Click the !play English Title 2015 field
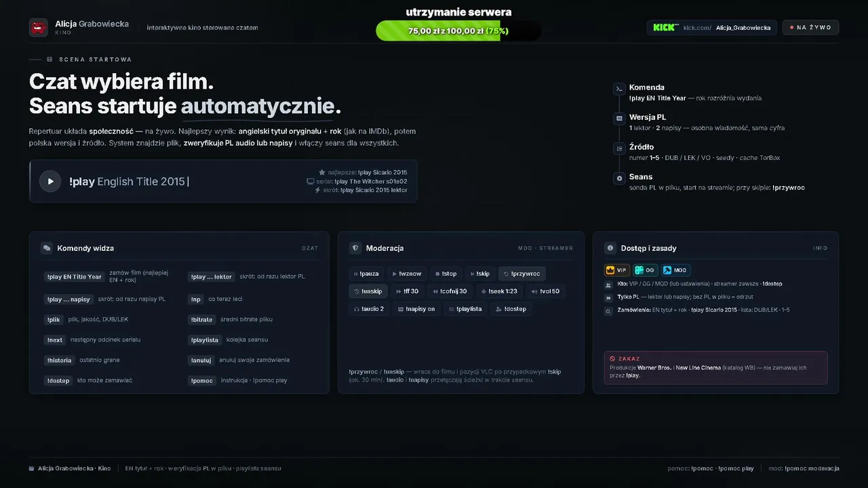Screen dimensions: 868x488 pyautogui.click(x=223, y=181)
